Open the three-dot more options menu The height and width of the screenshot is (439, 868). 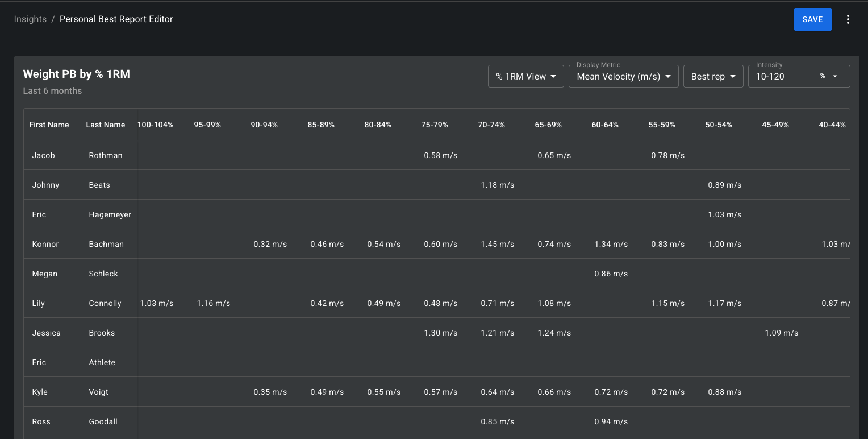[848, 19]
